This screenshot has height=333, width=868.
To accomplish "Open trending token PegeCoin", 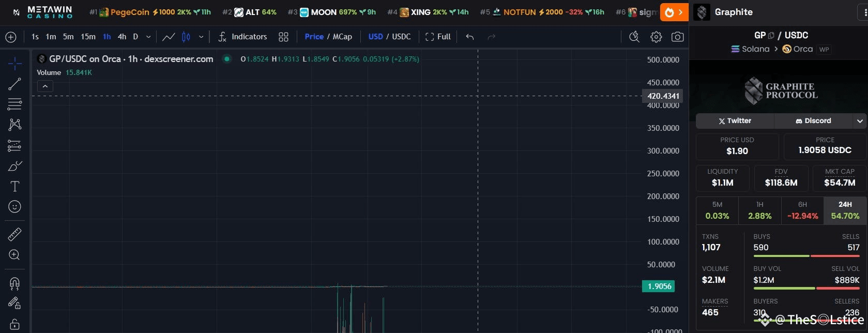I will coord(150,12).
